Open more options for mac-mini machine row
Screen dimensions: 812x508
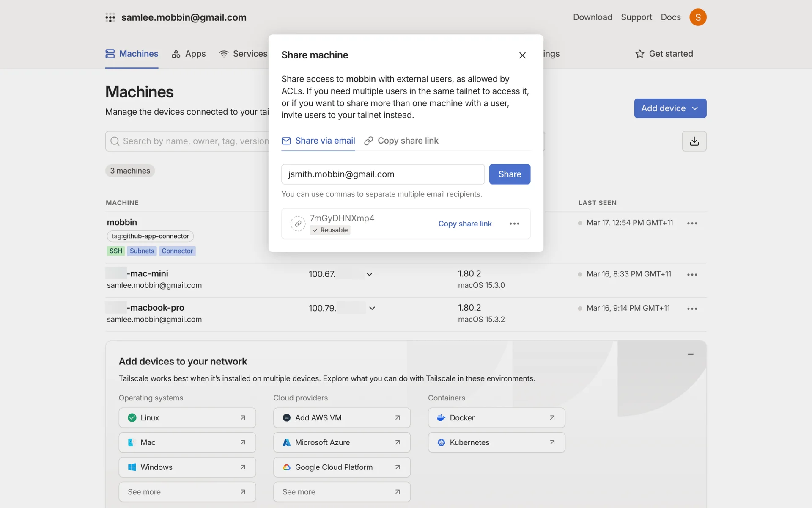coord(692,275)
